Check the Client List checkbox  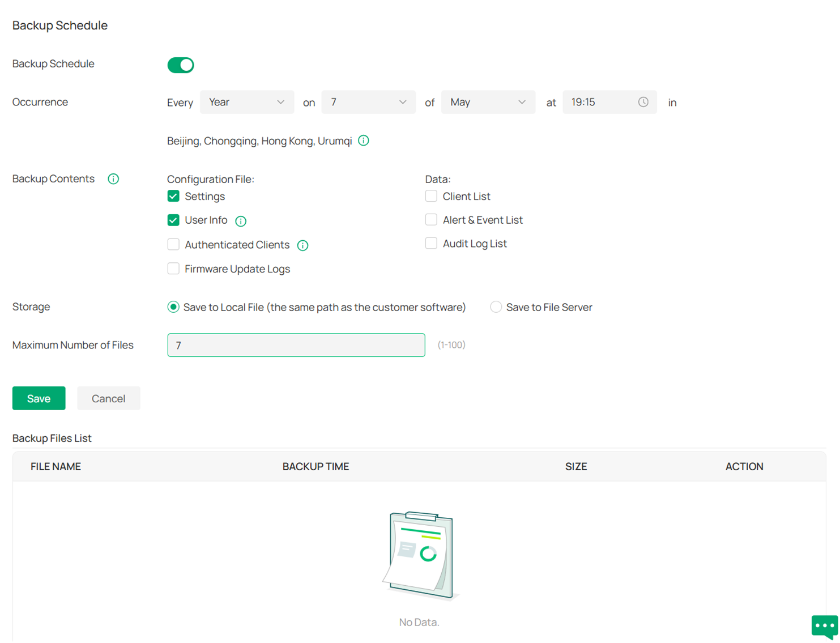coord(431,197)
